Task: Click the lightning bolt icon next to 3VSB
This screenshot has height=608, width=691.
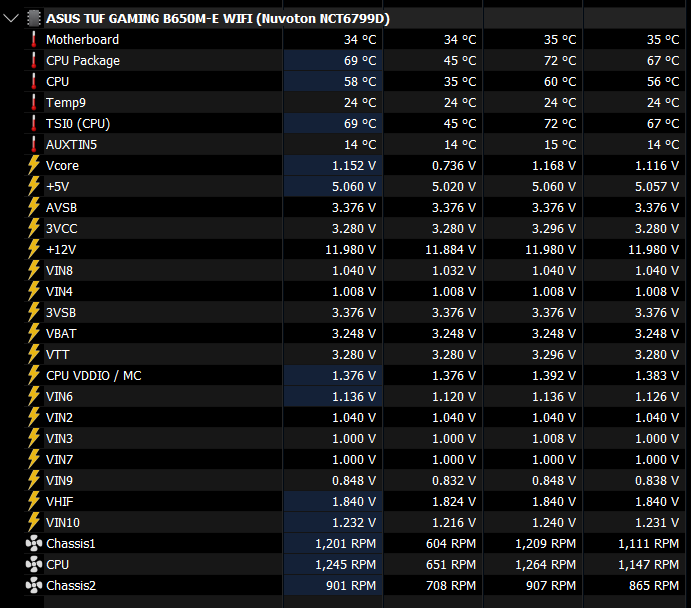Action: tap(33, 312)
